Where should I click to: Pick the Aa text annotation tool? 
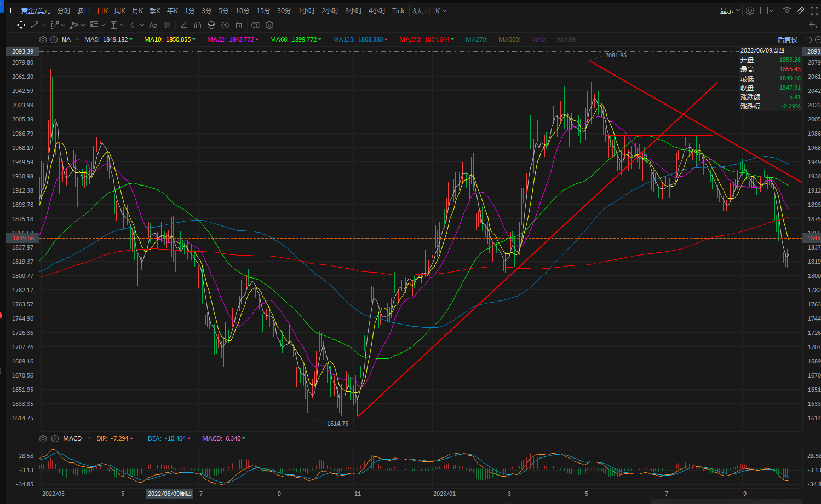click(x=153, y=25)
